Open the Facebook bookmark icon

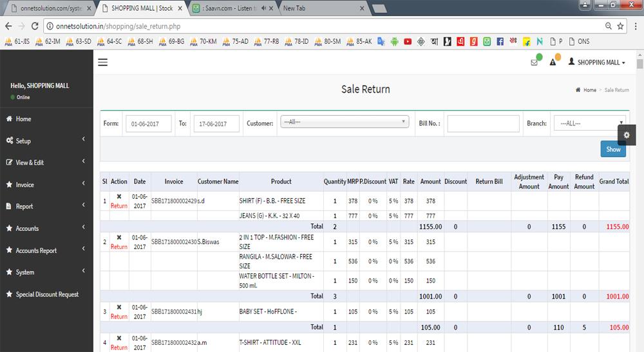[x=500, y=41]
